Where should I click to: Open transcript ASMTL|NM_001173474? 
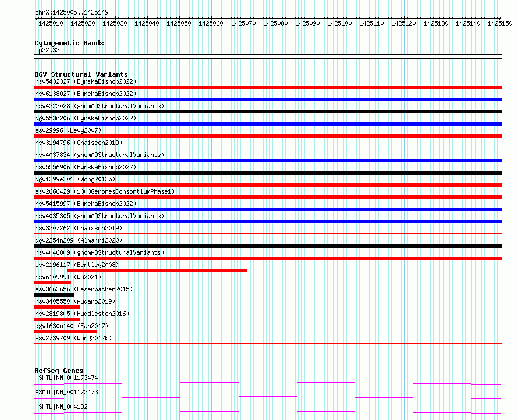[x=66, y=378]
